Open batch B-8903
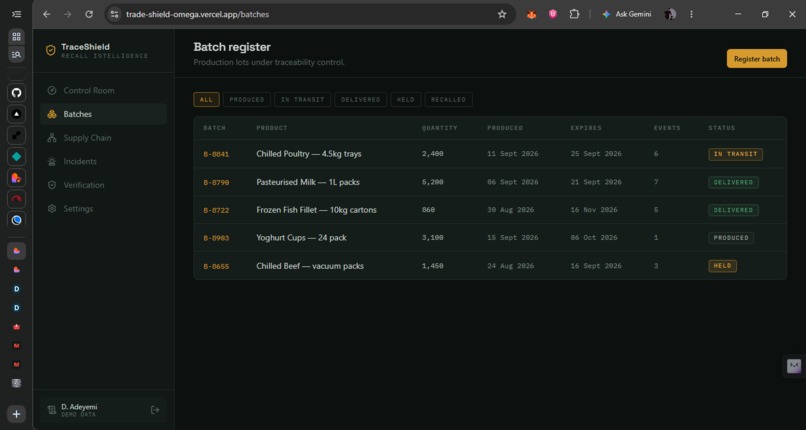This screenshot has width=806, height=430. pyautogui.click(x=216, y=238)
